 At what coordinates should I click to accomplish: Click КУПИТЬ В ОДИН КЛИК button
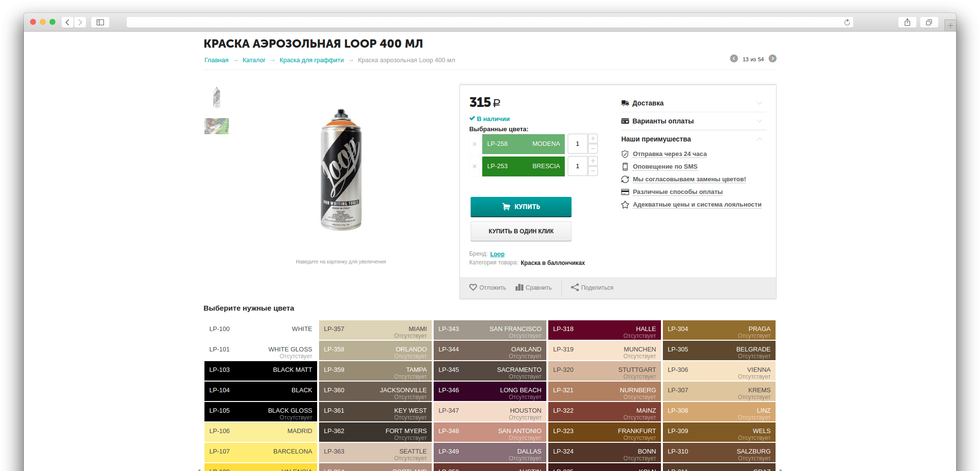click(521, 231)
